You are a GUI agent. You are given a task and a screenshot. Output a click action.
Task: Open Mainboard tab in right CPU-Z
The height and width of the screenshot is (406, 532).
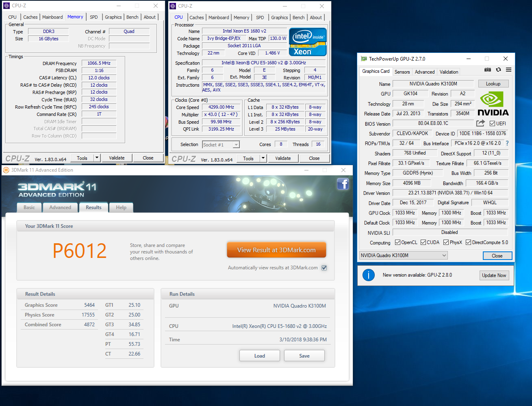pos(219,17)
